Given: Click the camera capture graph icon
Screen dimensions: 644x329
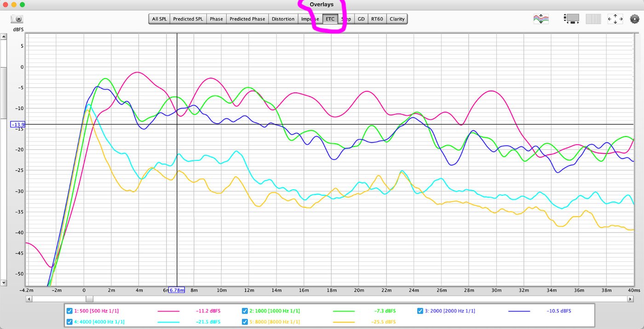Looking at the screenshot, I should tap(17, 19).
